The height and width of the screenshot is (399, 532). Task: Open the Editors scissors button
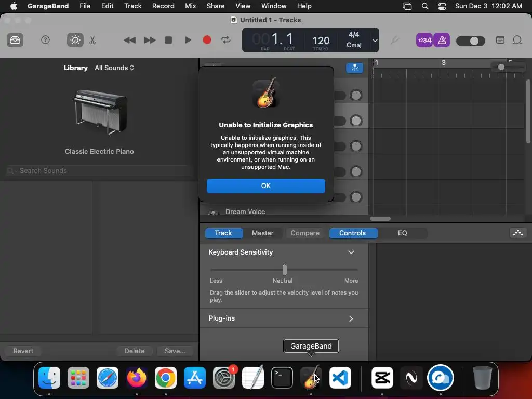[x=92, y=41]
